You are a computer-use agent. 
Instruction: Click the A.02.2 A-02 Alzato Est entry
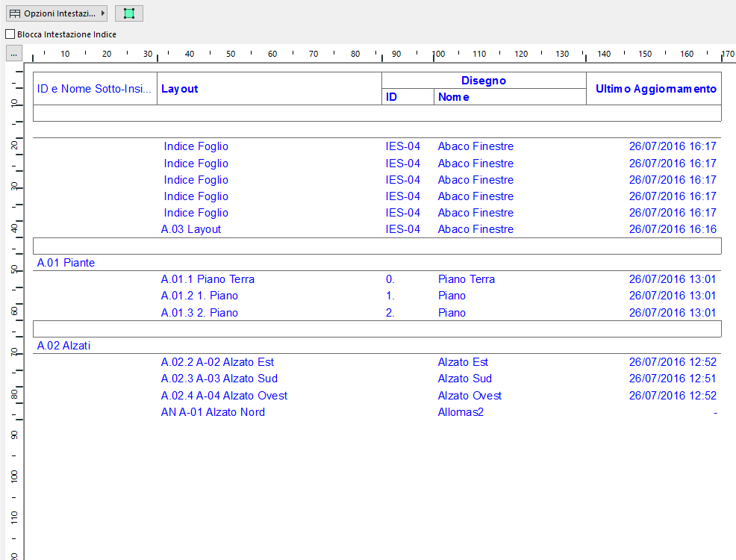coord(217,362)
